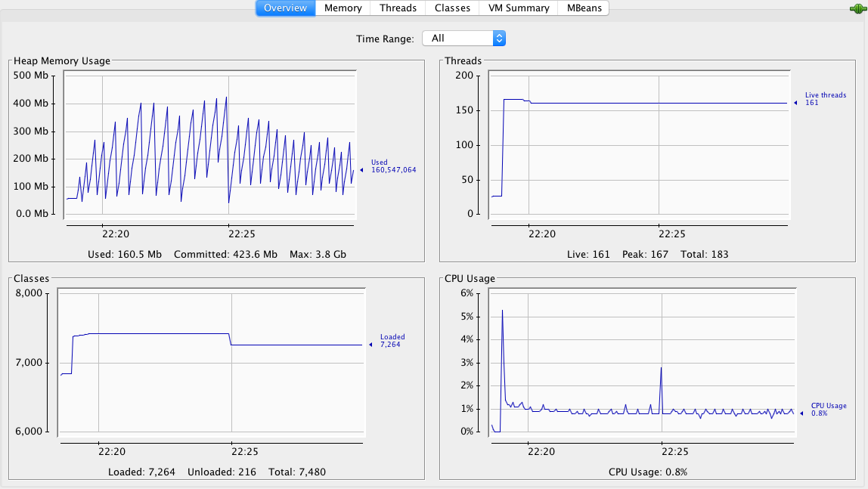Click inside the CPU Usage graph
Screen dimensions: 868x489
coord(643,363)
